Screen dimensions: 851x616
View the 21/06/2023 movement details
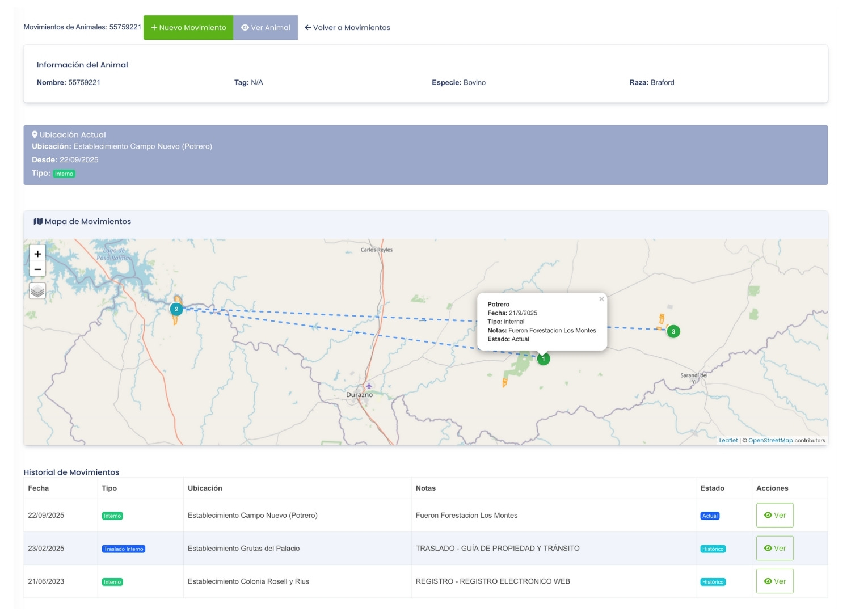[774, 581]
